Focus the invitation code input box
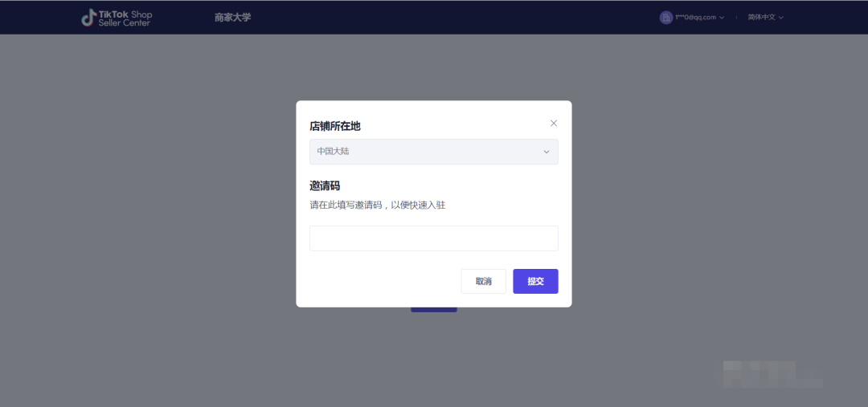This screenshot has height=407, width=868. tap(433, 238)
